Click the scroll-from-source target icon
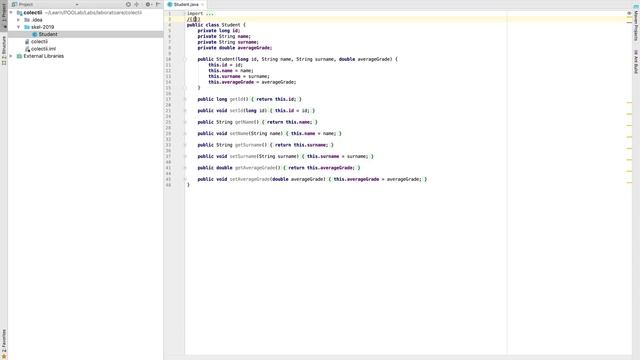This screenshot has width=640, height=360. pos(128,4)
